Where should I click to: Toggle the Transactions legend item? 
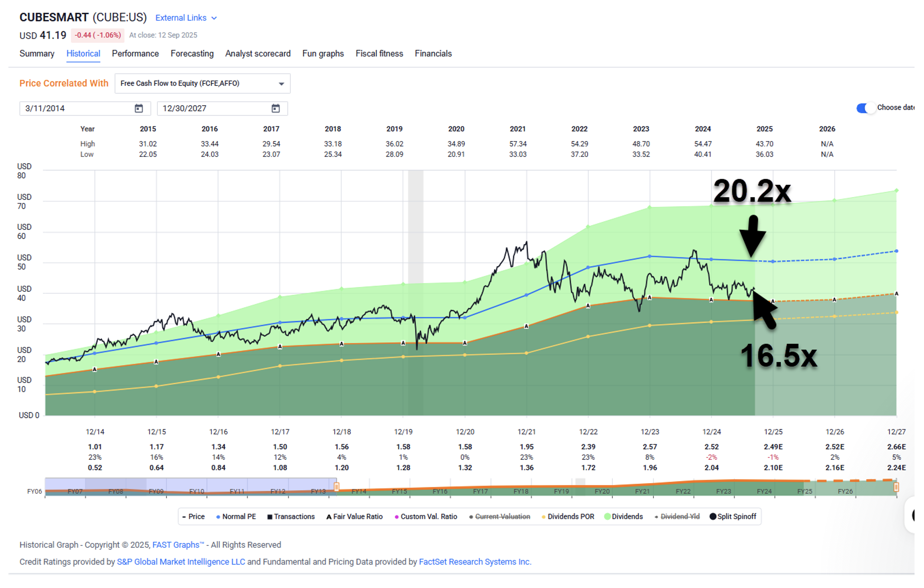[291, 517]
